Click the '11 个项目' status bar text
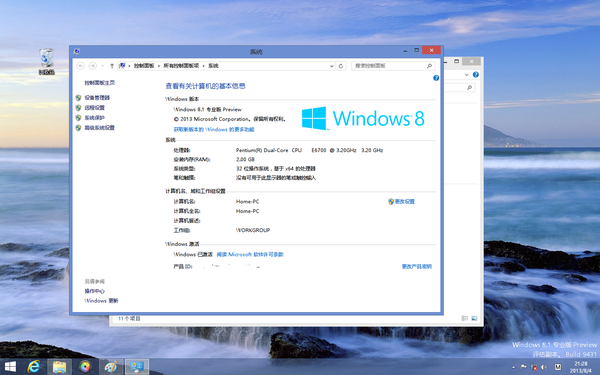Viewport: 600px width, 375px height. pyautogui.click(x=129, y=318)
